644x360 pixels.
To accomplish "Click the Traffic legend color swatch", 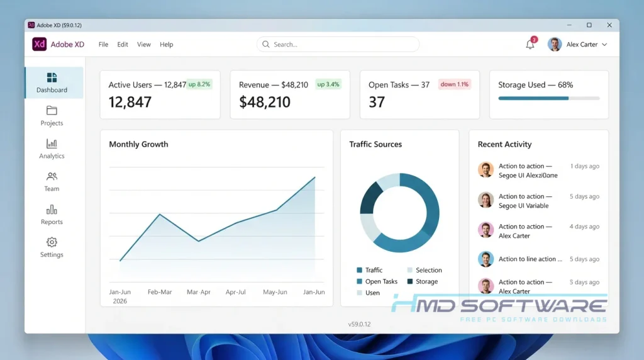I will [x=359, y=270].
